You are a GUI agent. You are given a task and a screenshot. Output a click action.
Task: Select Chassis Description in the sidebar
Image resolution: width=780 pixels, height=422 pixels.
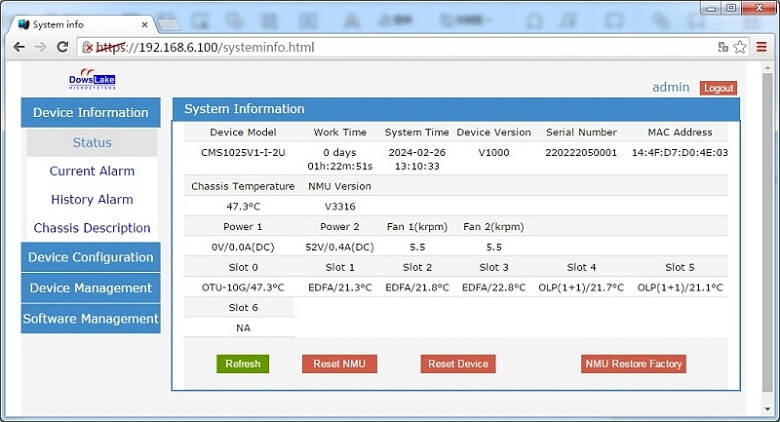point(92,228)
